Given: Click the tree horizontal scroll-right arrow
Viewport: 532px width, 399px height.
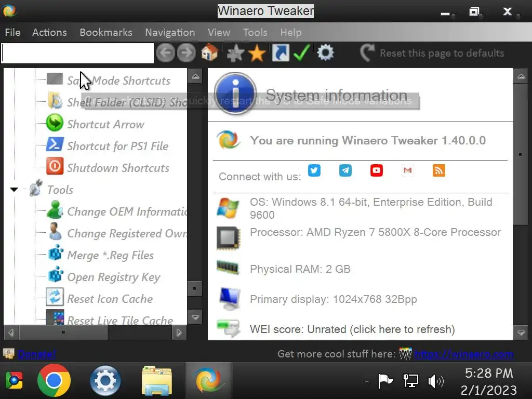Looking at the screenshot, I should pos(179,332).
